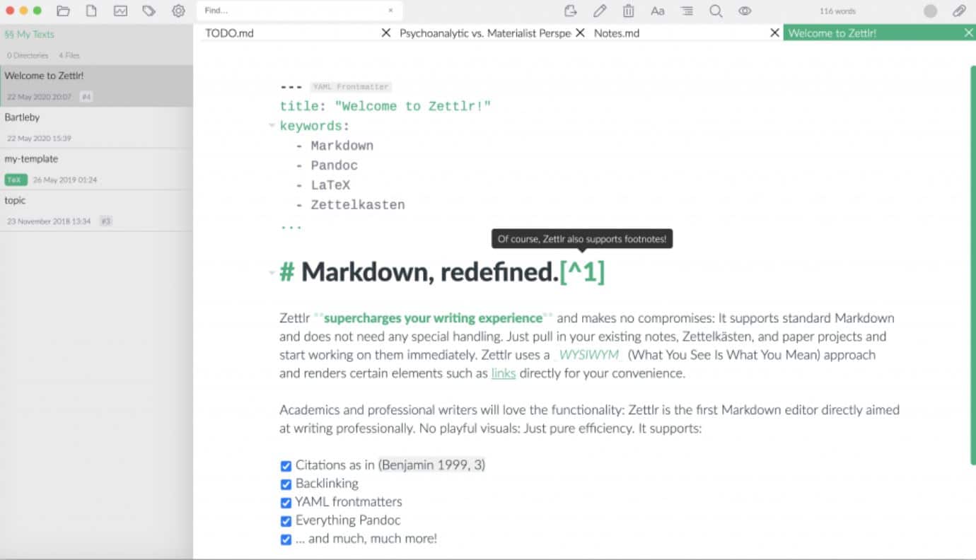The height and width of the screenshot is (560, 976).
Task: Create a new file with the document icon
Action: point(91,11)
